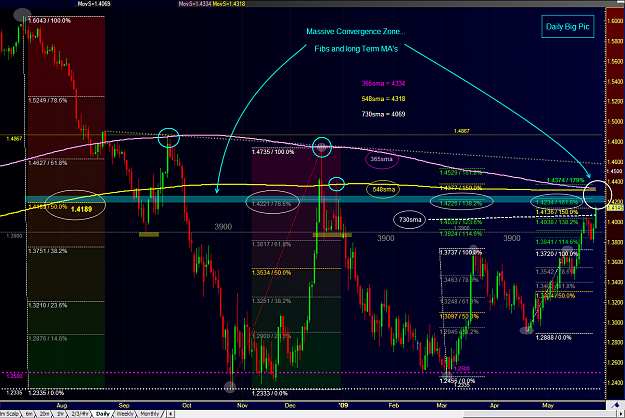Click the 3900 label near October
The image size is (625, 418).
(x=223, y=227)
